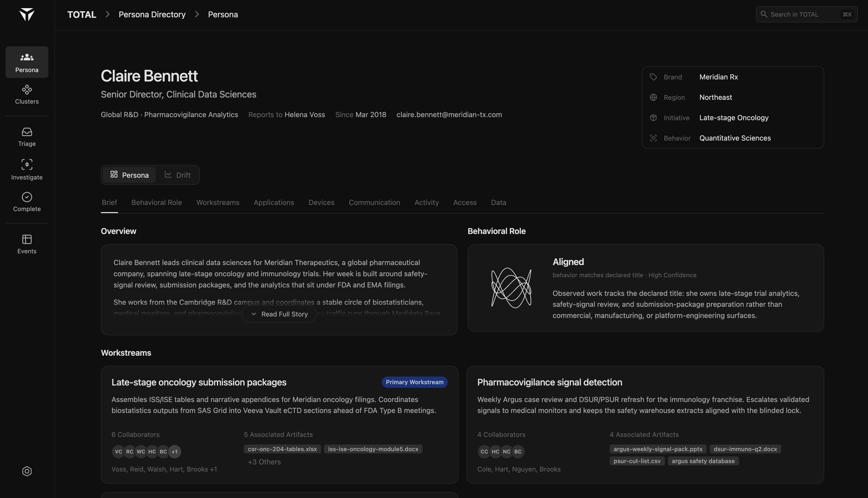Click the Aligned behavior waveform graphic
868x498 pixels.
[511, 288]
